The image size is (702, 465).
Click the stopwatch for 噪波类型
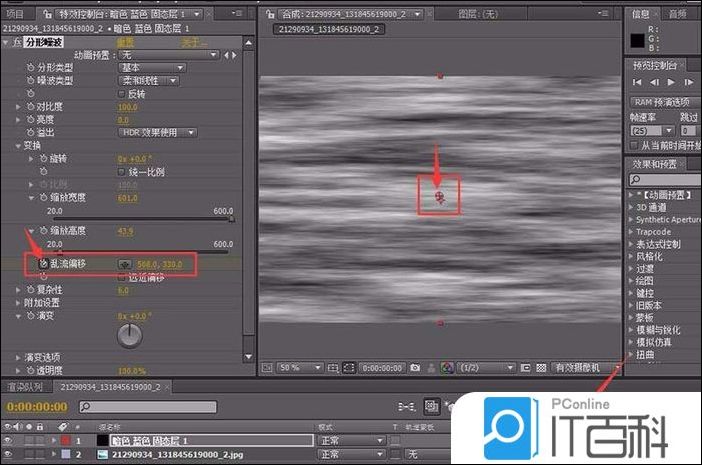click(x=30, y=81)
